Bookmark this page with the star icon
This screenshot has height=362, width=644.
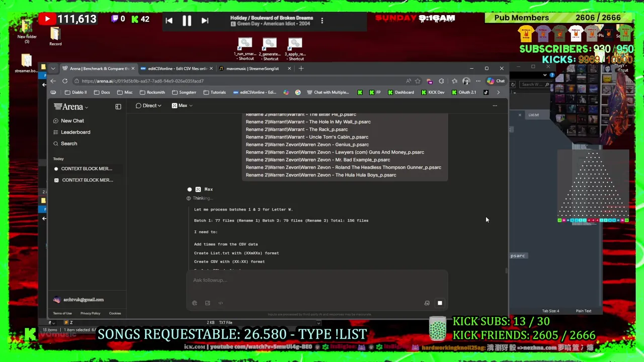[x=418, y=81]
